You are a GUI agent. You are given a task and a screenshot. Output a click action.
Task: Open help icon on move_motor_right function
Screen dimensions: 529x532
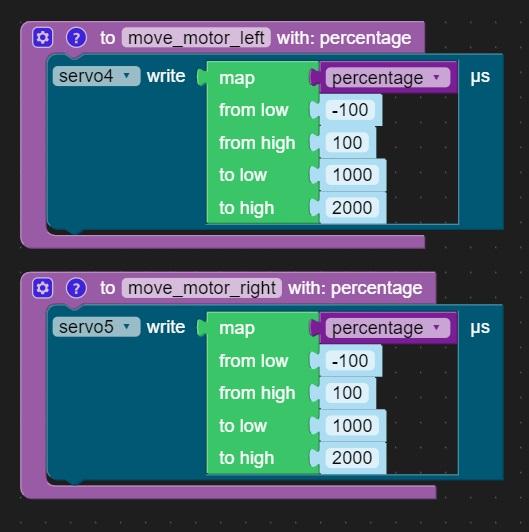pos(76,288)
